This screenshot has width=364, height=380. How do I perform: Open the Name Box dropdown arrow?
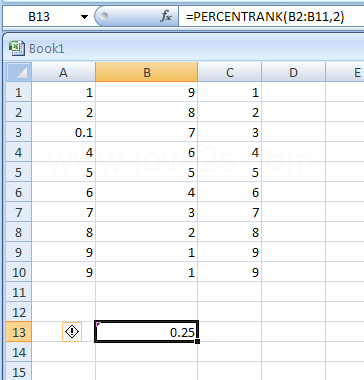pyautogui.click(x=84, y=17)
